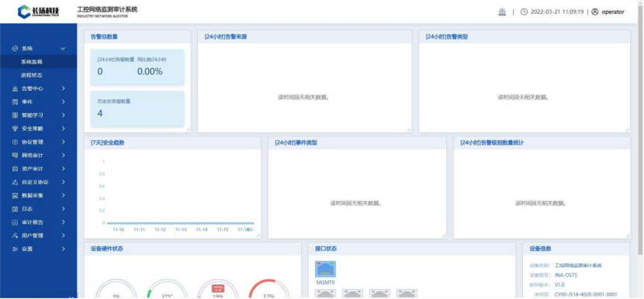
Task: Click the 设置 settings icon in sidebar
Action: pos(16,249)
